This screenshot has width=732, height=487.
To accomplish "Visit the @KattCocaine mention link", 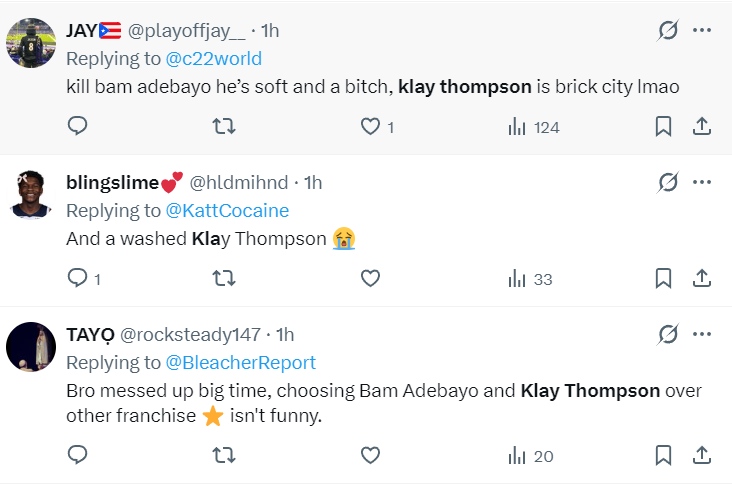I will point(227,211).
